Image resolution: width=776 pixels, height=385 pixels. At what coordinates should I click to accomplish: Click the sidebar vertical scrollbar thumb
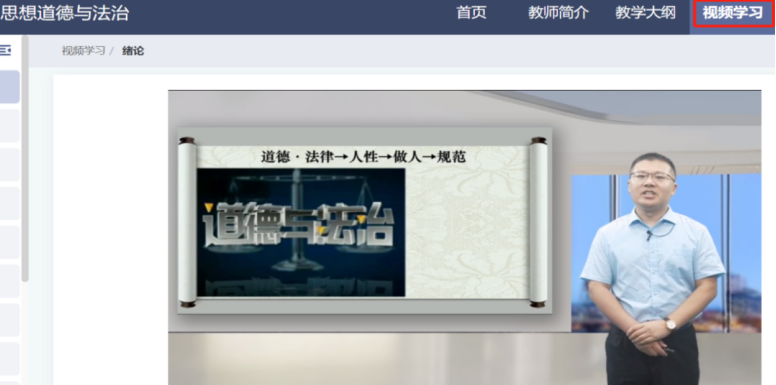(x=25, y=158)
